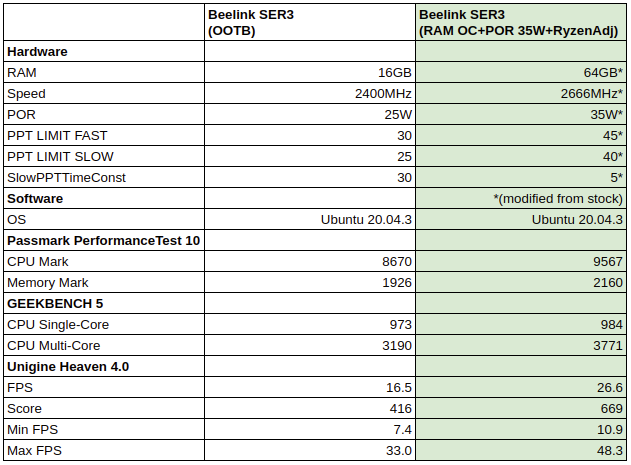Select the '3190' cell
Viewport: 631px width, 465px height.
click(x=310, y=345)
